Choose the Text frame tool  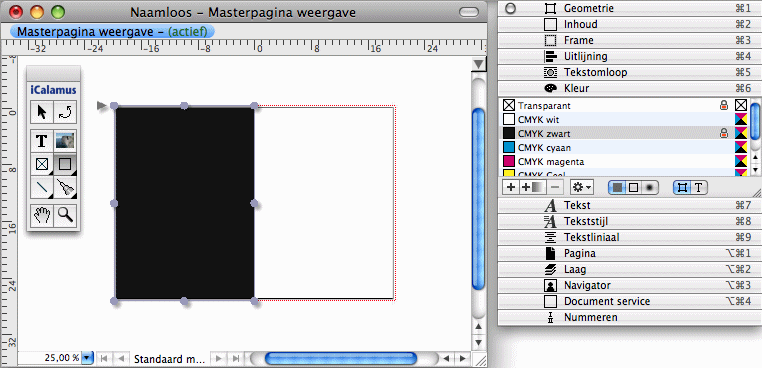click(x=42, y=141)
